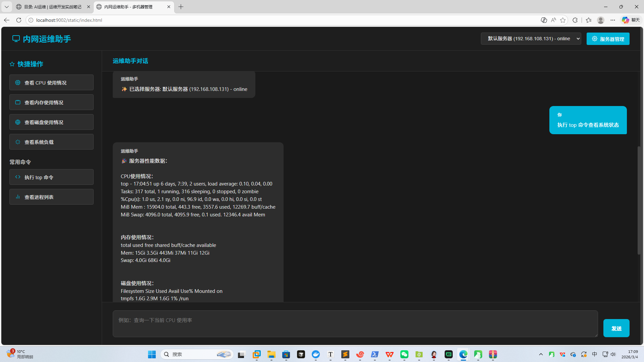
Task: Focus the chat message input box
Action: point(355,324)
